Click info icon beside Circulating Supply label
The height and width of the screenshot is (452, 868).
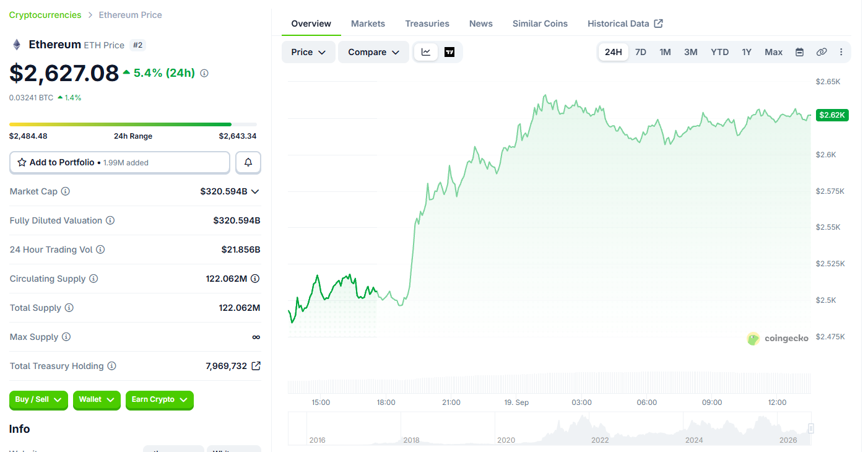(93, 279)
